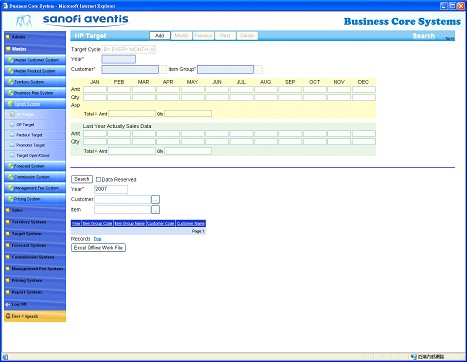
Task: Select the GP Target page
Action: (25, 125)
